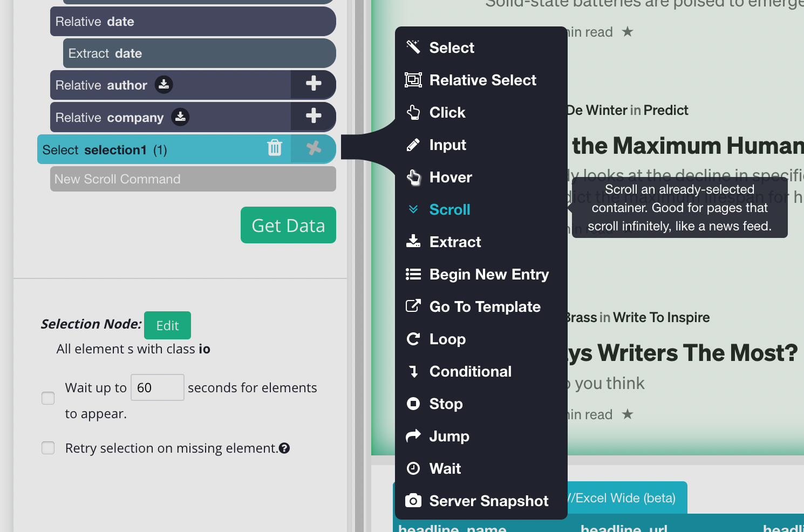
Task: Click the double chevron Scroll icon
Action: click(413, 209)
